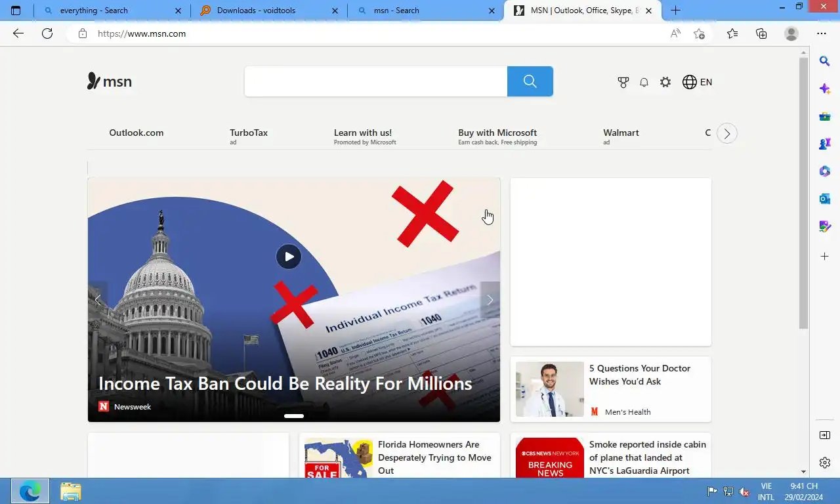Add sidebar app with plus icon
The image size is (840, 504).
825,256
